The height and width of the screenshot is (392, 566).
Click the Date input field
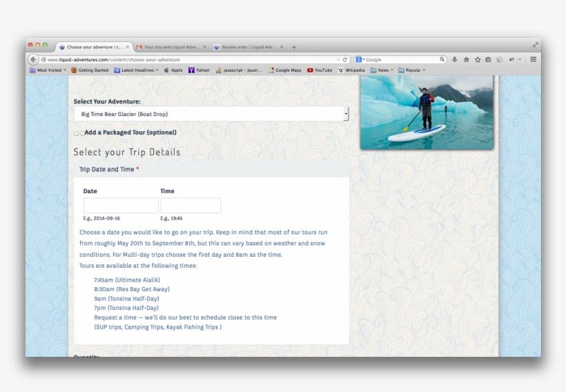[x=121, y=206]
